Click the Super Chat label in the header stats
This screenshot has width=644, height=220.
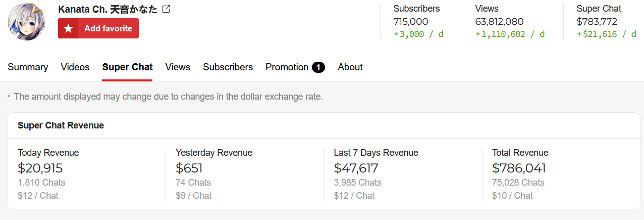pos(599,9)
